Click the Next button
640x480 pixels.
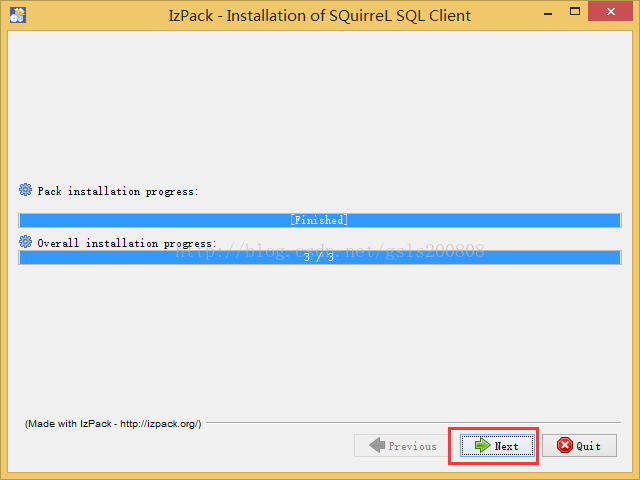(x=497, y=445)
